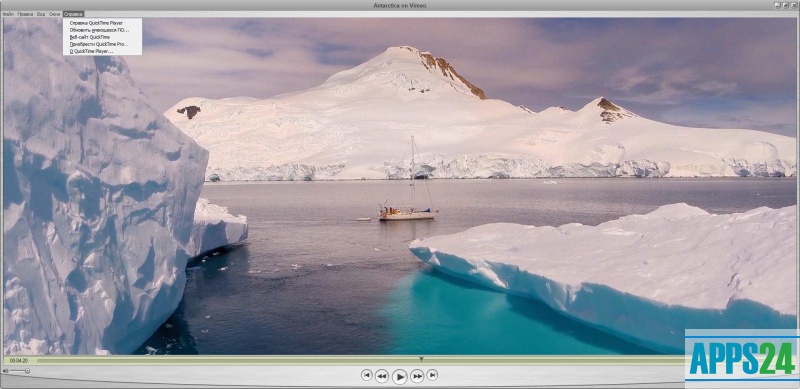
Task: Open the Файл menu
Action: coord(8,14)
